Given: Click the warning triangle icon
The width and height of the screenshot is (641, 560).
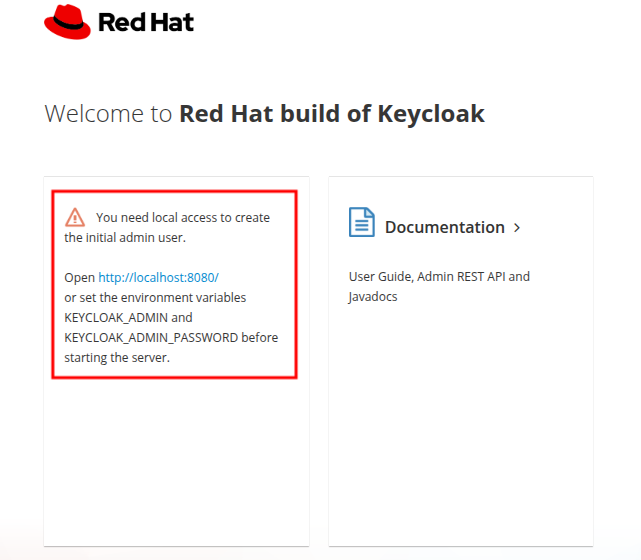Looking at the screenshot, I should (x=75, y=217).
